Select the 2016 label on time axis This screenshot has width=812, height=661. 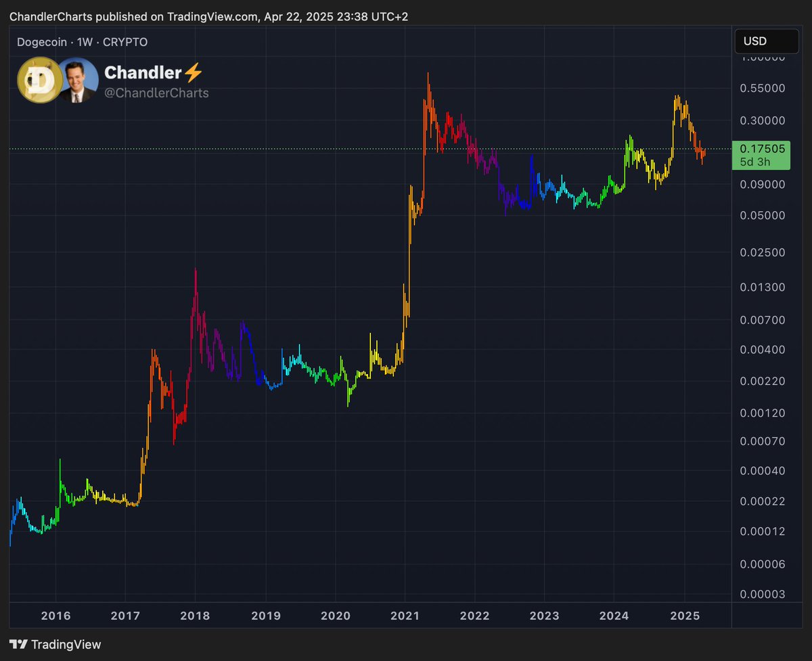tap(55, 616)
